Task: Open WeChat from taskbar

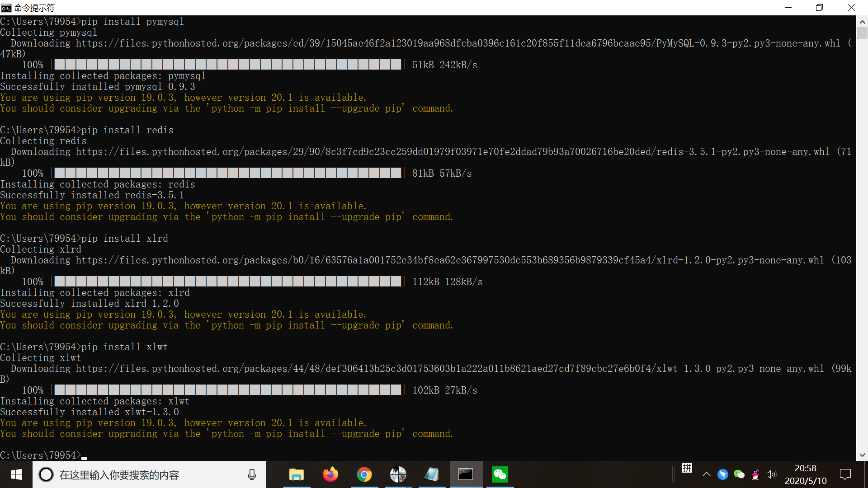Action: pyautogui.click(x=500, y=474)
